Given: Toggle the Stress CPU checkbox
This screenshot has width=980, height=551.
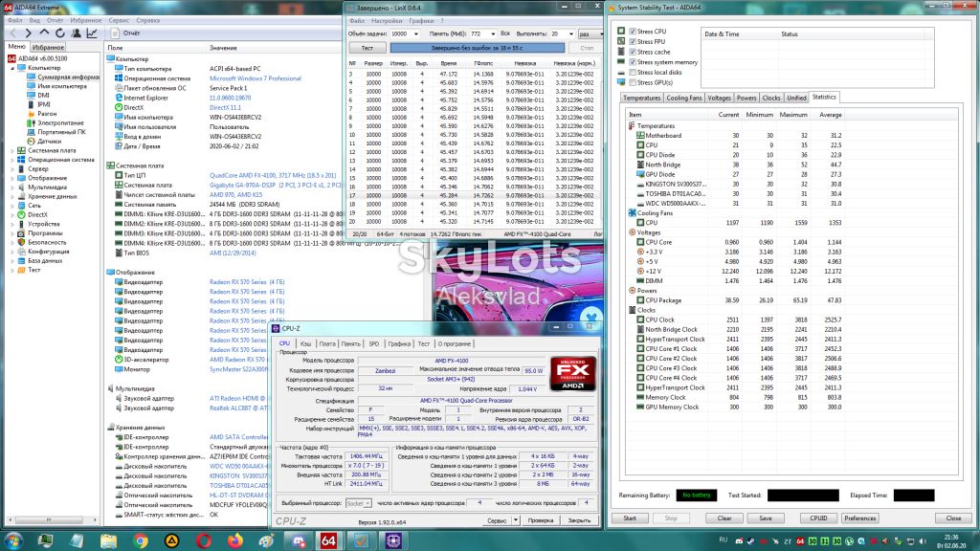Looking at the screenshot, I should 633,32.
